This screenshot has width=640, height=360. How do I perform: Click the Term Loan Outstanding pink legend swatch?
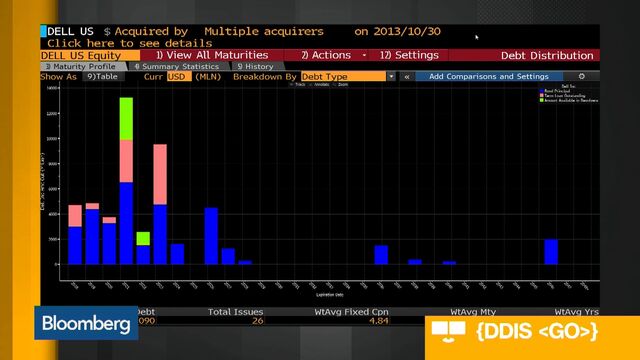click(542, 96)
